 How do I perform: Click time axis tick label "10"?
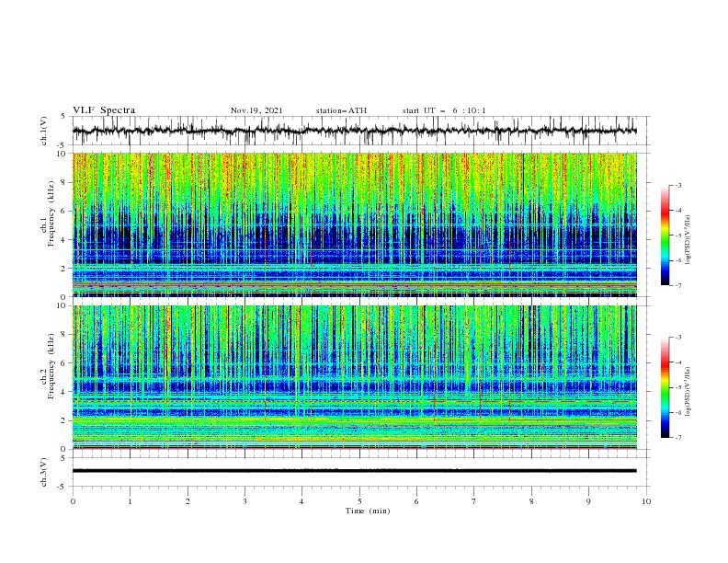click(646, 501)
